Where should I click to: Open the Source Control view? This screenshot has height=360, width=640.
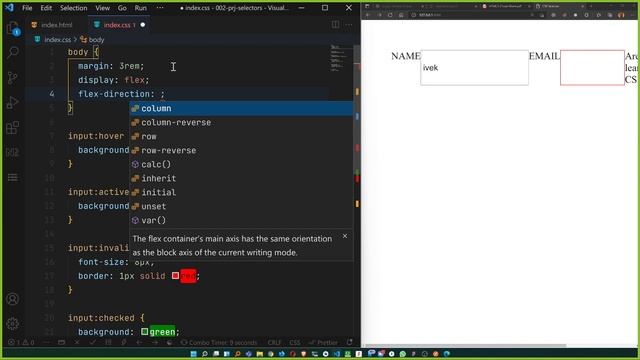click(13, 77)
